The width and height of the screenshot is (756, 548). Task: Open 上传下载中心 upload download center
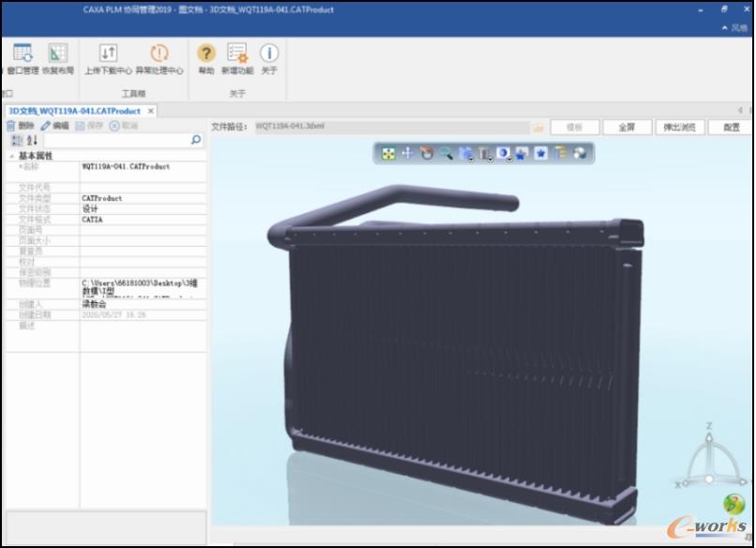coord(108,59)
